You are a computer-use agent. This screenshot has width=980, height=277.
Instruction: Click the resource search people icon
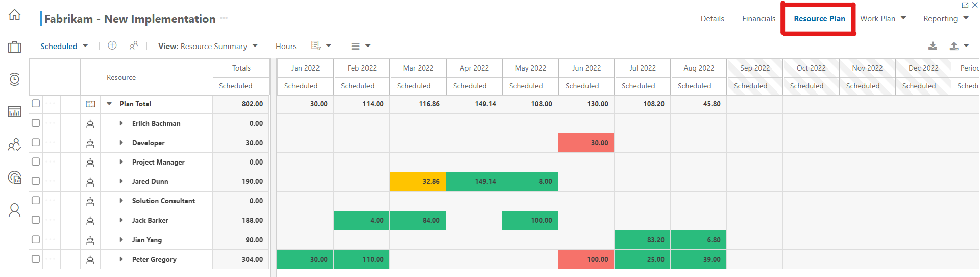134,45
